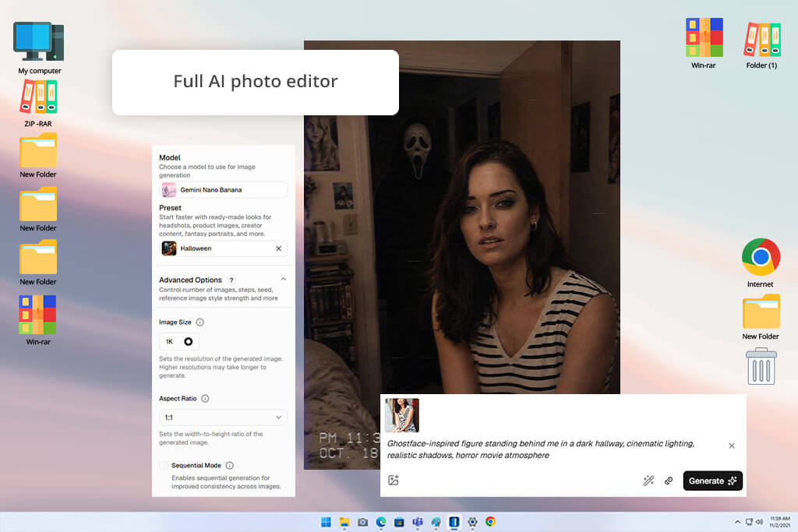
Task: Click the volume speaker tray icon
Action: pyautogui.click(x=759, y=522)
